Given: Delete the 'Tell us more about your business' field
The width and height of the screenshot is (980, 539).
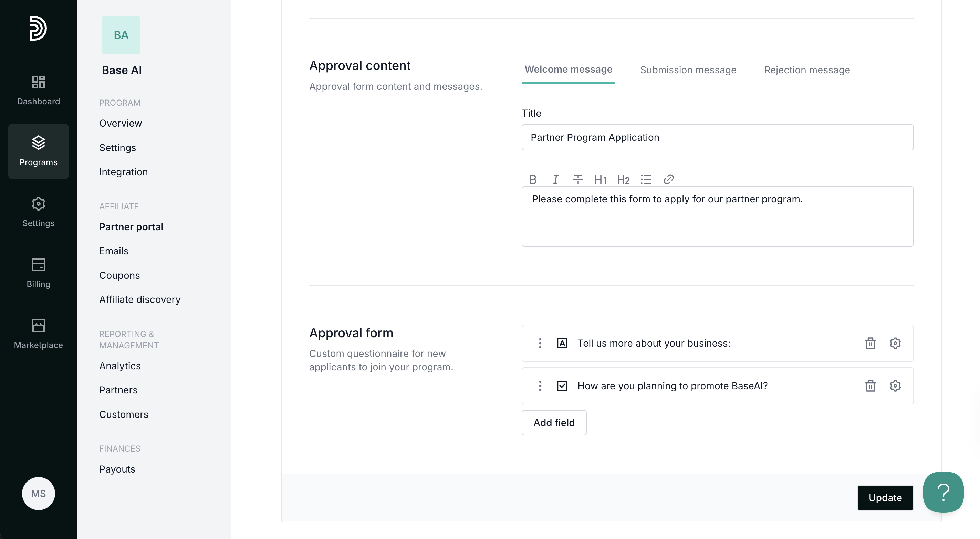Looking at the screenshot, I should 870,343.
